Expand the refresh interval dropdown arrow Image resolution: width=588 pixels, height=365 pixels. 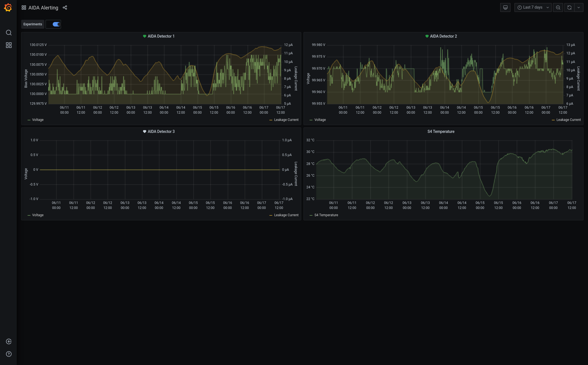click(x=579, y=8)
